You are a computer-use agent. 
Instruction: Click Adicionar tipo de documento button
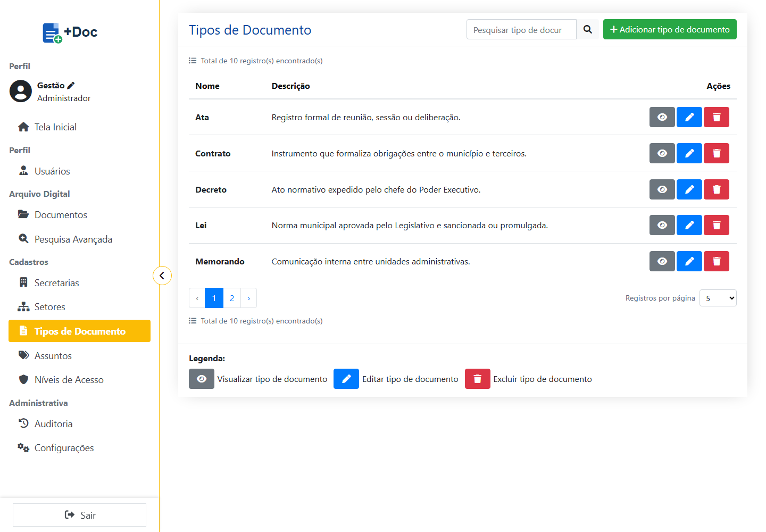point(670,29)
